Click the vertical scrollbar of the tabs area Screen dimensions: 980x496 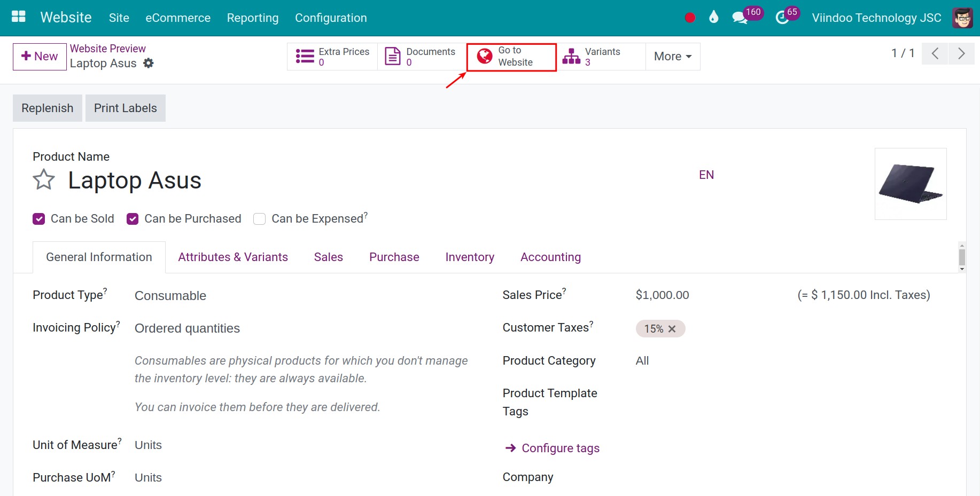coord(962,257)
